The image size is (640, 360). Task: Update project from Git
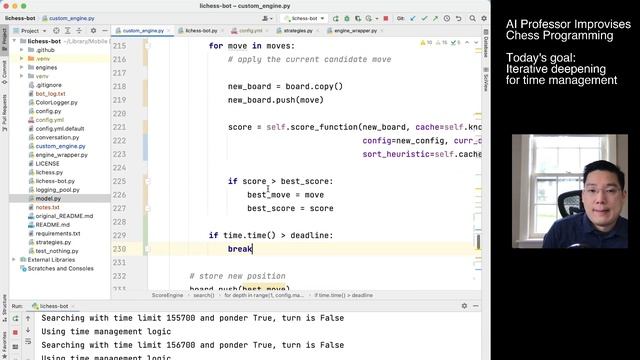click(x=413, y=18)
